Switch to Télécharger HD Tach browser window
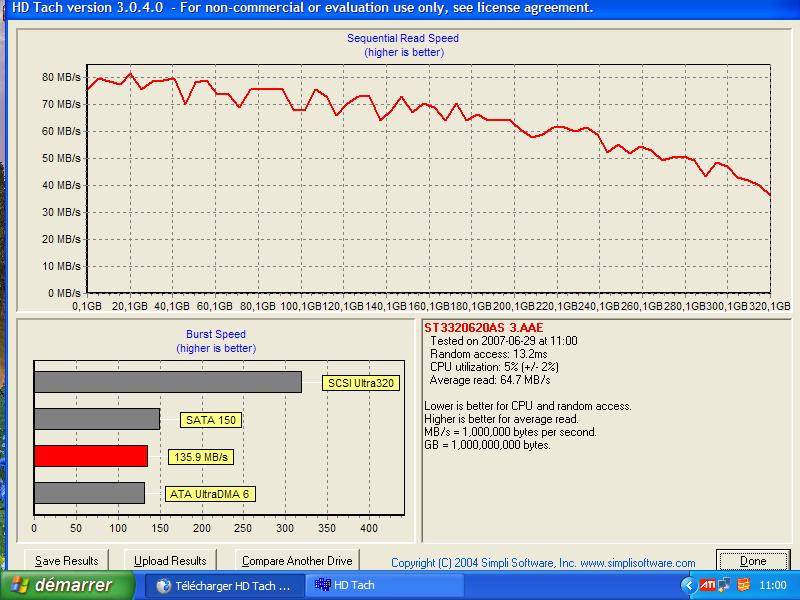The image size is (800, 600). [224, 586]
